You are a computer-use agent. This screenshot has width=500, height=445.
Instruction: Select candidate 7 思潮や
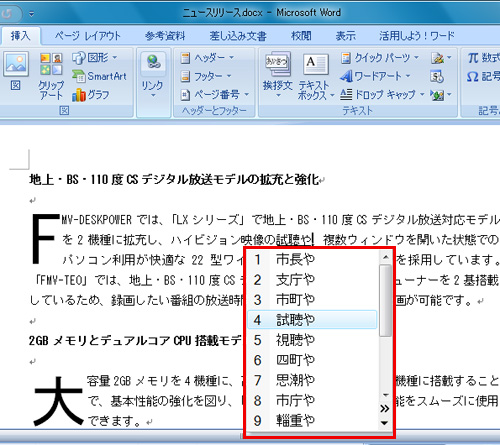pos(313,380)
